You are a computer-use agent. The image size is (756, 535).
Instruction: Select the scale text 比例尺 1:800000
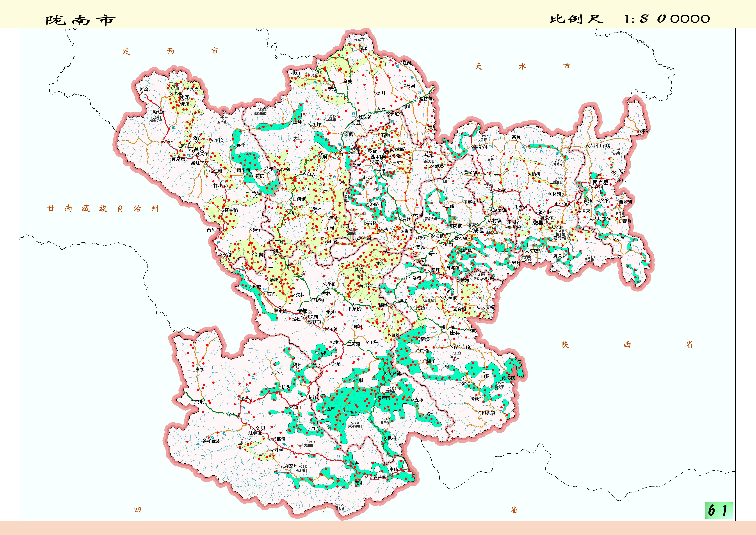630,19
